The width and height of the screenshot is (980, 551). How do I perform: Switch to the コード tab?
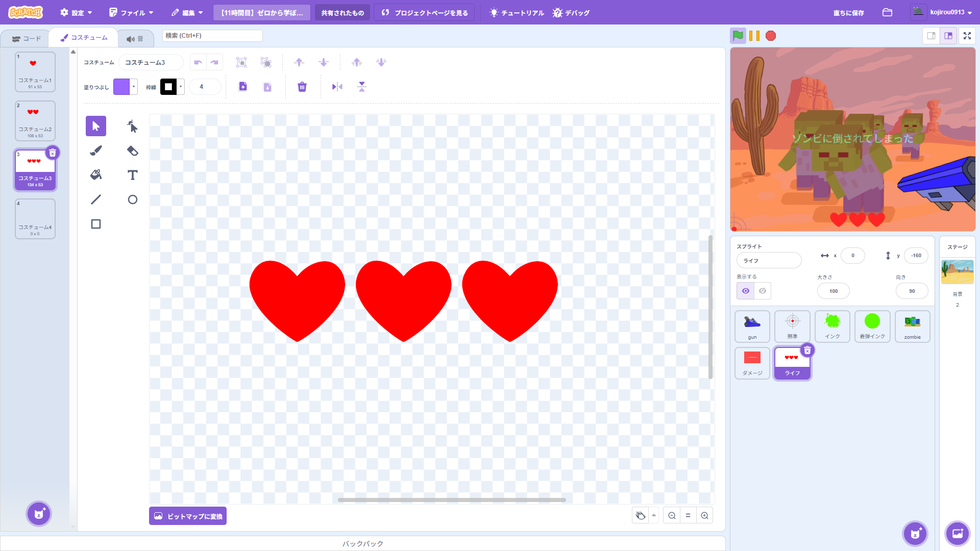(x=27, y=39)
